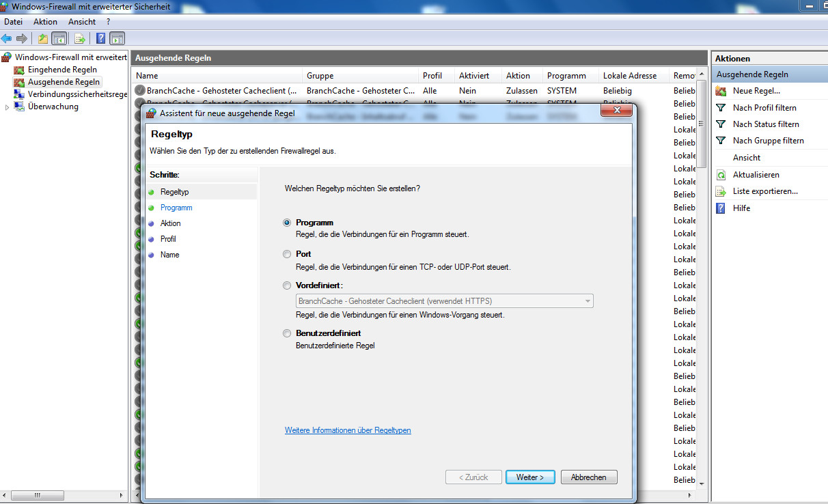Image resolution: width=828 pixels, height=504 pixels.
Task: Go to the Aktion wizard step
Action: 171,223
